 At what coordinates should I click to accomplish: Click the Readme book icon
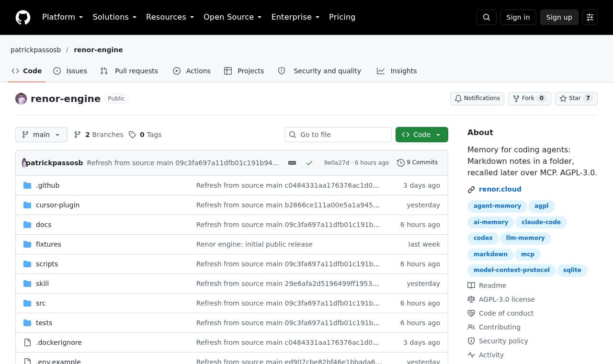(471, 285)
